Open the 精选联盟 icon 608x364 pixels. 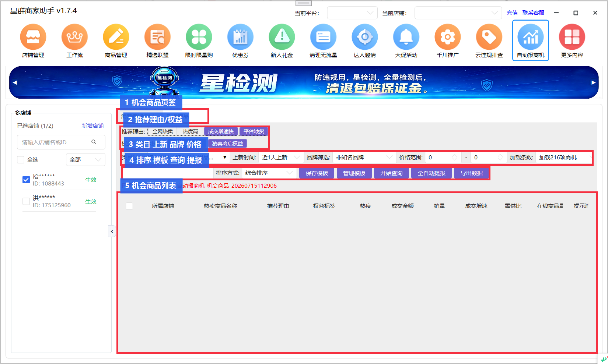coord(157,37)
